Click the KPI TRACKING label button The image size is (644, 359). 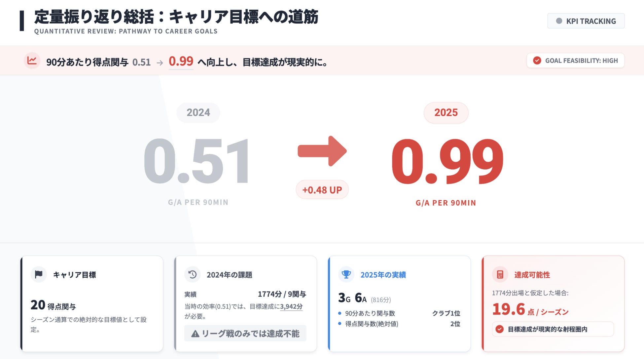pos(591,21)
